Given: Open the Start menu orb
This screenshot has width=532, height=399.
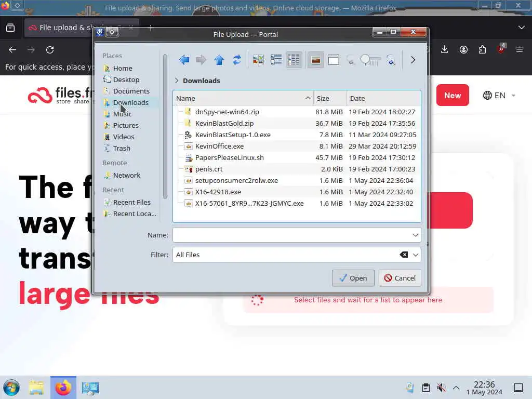Looking at the screenshot, I should click(11, 388).
